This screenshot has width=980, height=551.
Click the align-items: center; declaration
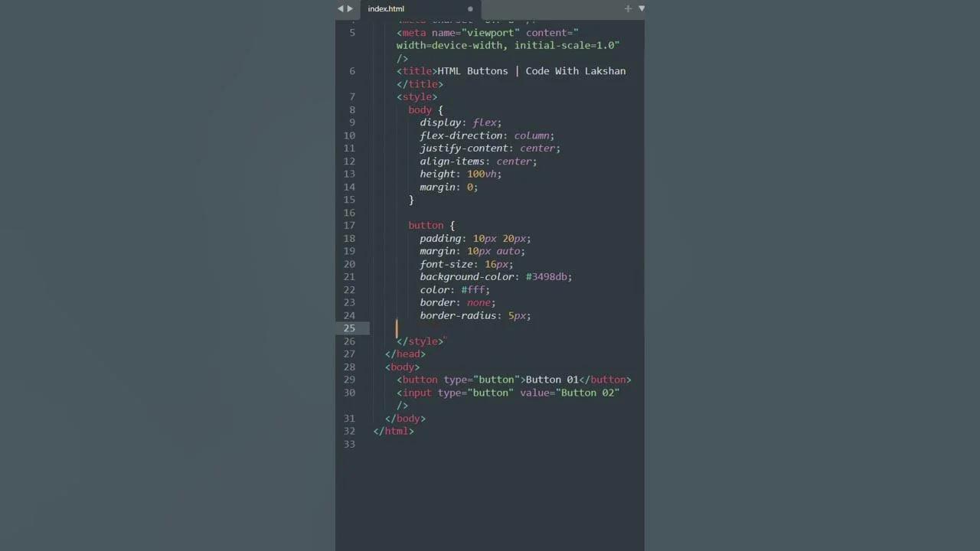[479, 161]
